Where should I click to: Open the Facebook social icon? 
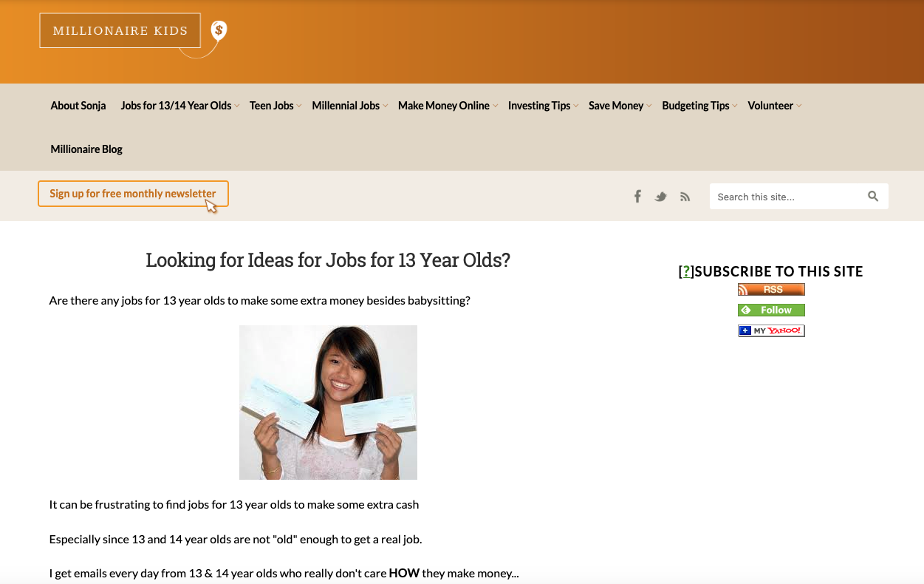click(x=637, y=196)
